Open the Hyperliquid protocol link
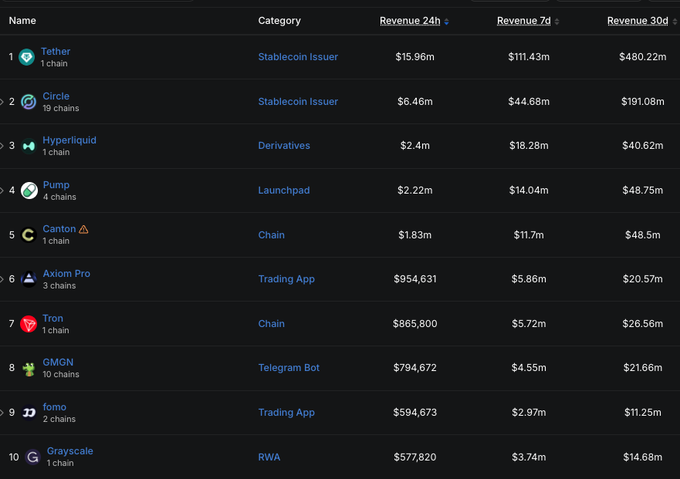The width and height of the screenshot is (680, 479). 69,140
